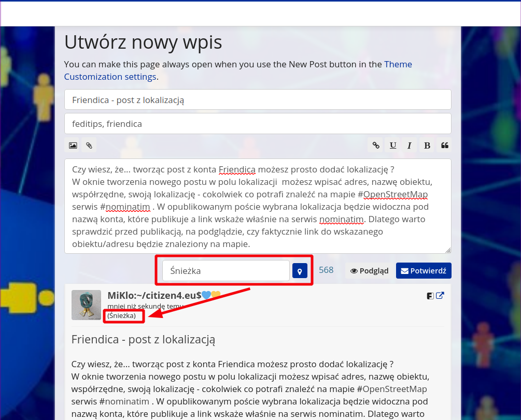The width and height of the screenshot is (521, 420).
Task: Click the blue map pin location button
Action: (x=300, y=271)
